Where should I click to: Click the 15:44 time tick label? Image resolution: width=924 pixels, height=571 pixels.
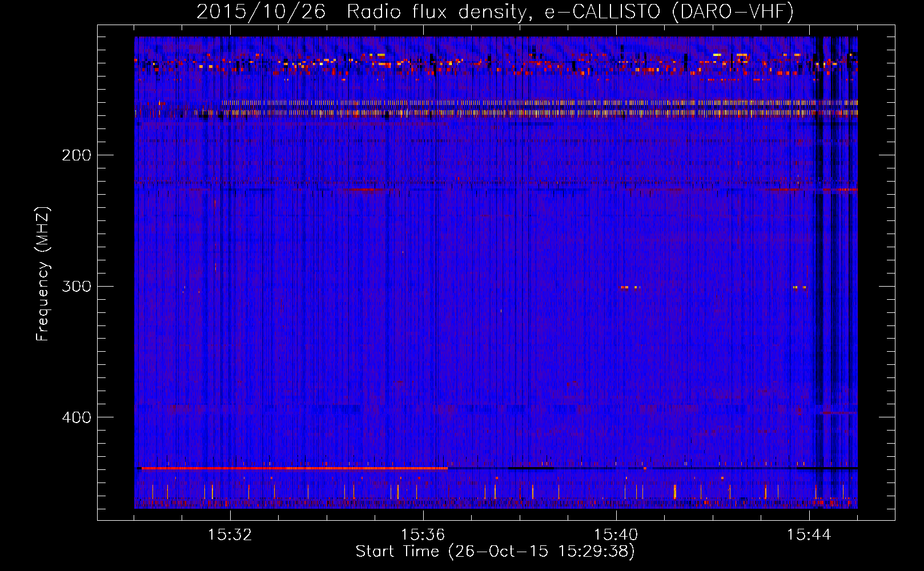[809, 535]
